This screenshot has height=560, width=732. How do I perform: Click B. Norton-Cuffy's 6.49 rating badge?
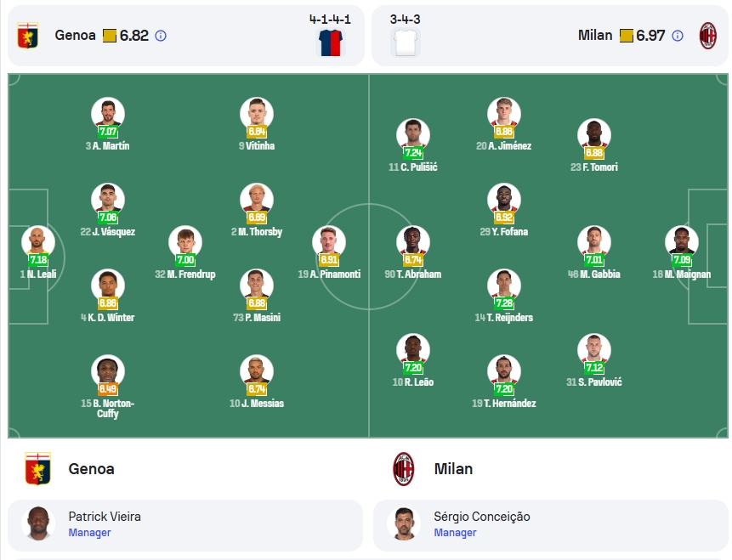pos(108,388)
